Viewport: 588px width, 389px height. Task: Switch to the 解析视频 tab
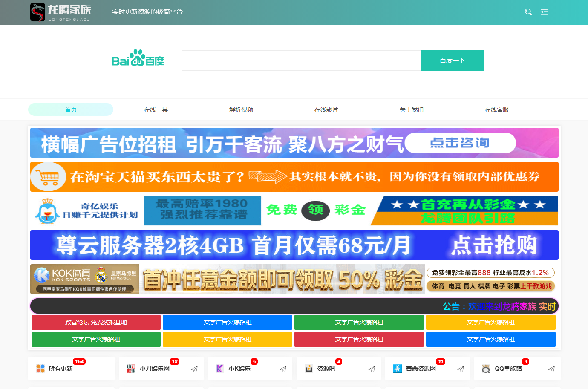click(241, 109)
